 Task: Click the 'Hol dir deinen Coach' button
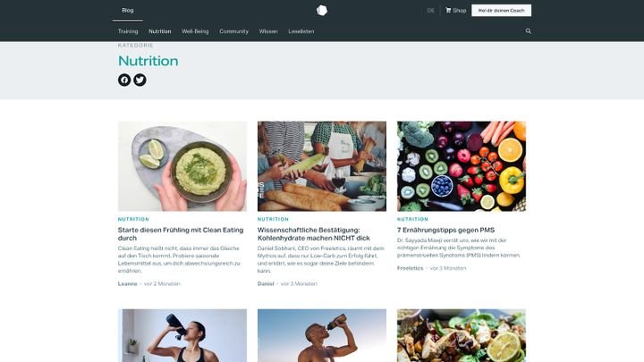tap(501, 10)
